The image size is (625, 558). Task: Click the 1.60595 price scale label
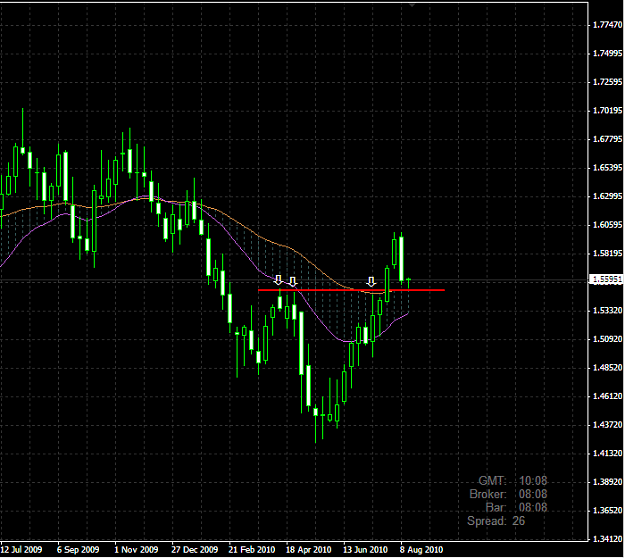click(x=607, y=225)
